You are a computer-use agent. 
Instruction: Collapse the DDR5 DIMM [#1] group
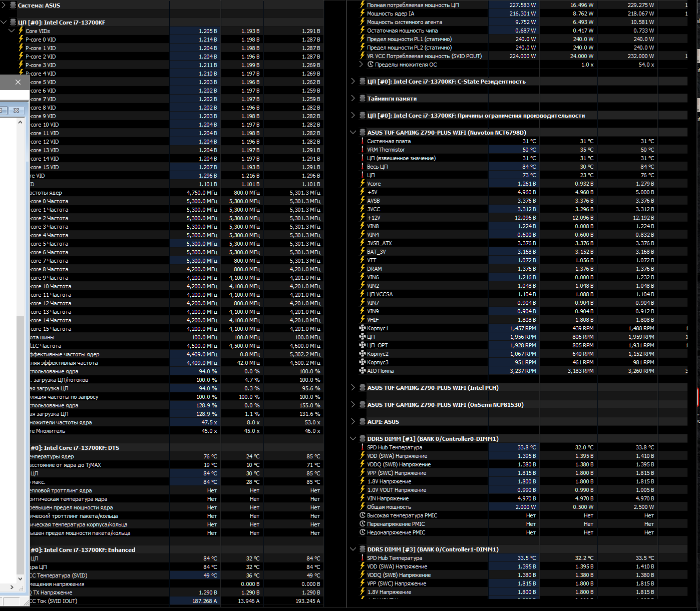[353, 438]
